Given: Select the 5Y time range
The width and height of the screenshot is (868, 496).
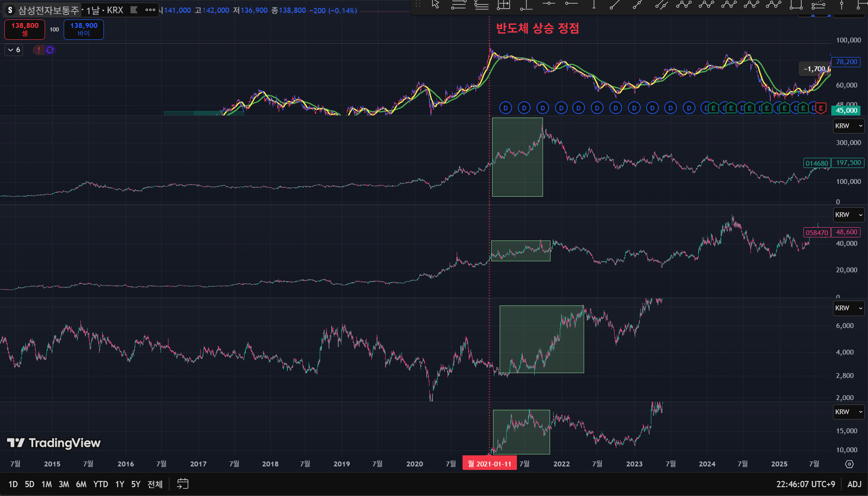Looking at the screenshot, I should (x=136, y=484).
